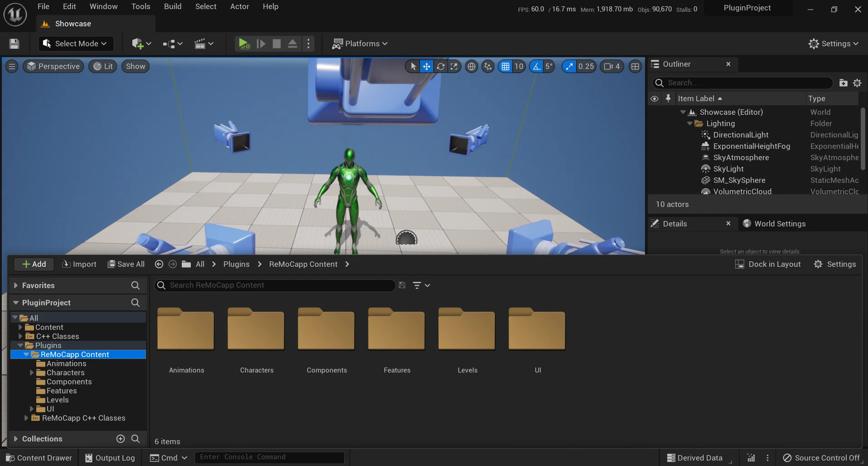Viewport: 868px width, 466px height.
Task: Switch viewport layout with four-pane icon
Action: [635, 66]
